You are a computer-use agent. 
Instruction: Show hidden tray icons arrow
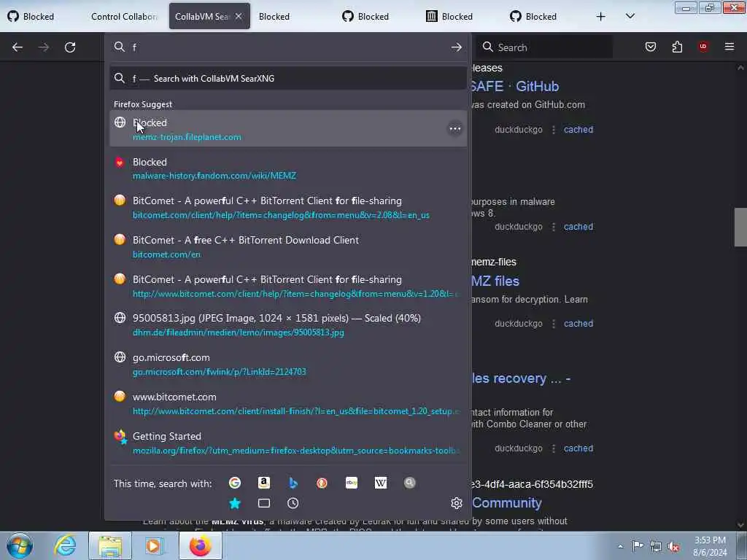620,546
